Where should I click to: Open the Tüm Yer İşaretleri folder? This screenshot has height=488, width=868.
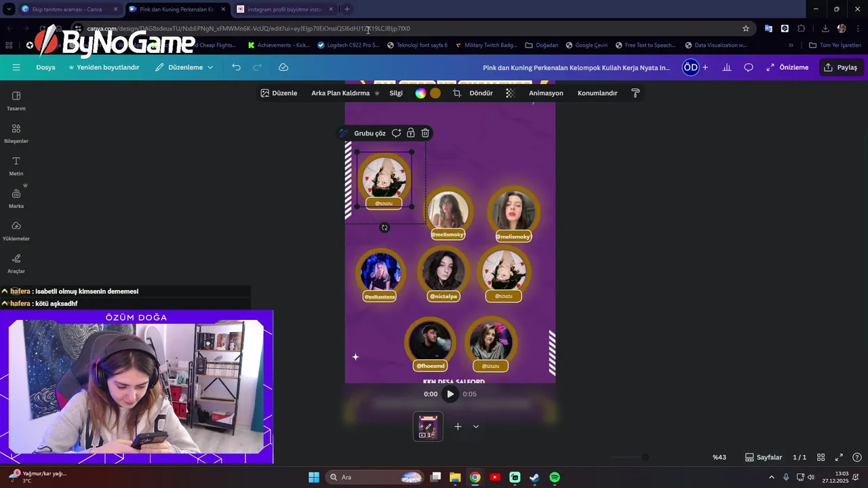coord(835,45)
